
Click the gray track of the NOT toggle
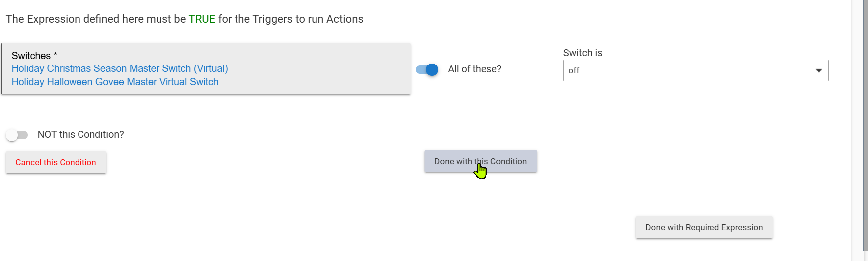point(23,135)
